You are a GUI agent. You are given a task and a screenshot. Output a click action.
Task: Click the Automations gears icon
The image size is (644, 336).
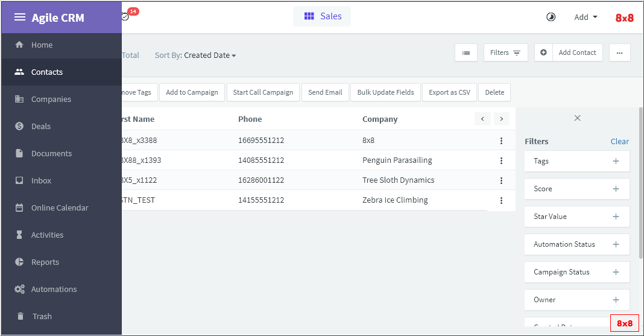pyautogui.click(x=19, y=289)
